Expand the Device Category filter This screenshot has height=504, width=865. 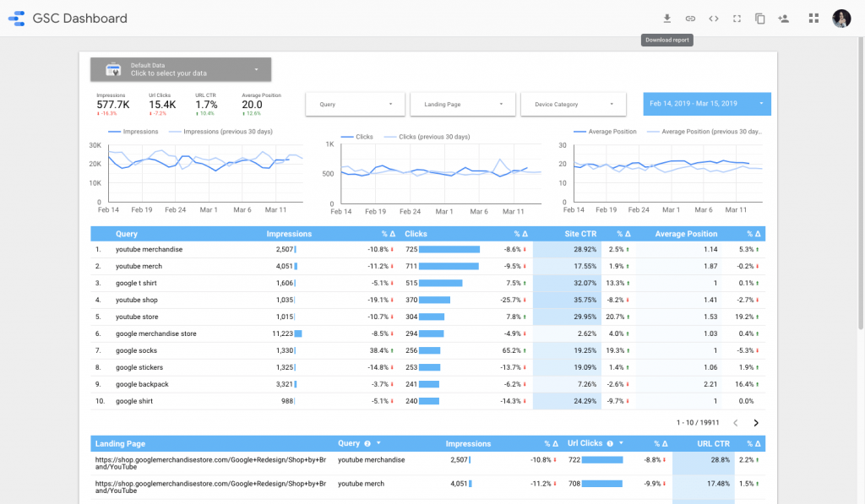click(574, 104)
